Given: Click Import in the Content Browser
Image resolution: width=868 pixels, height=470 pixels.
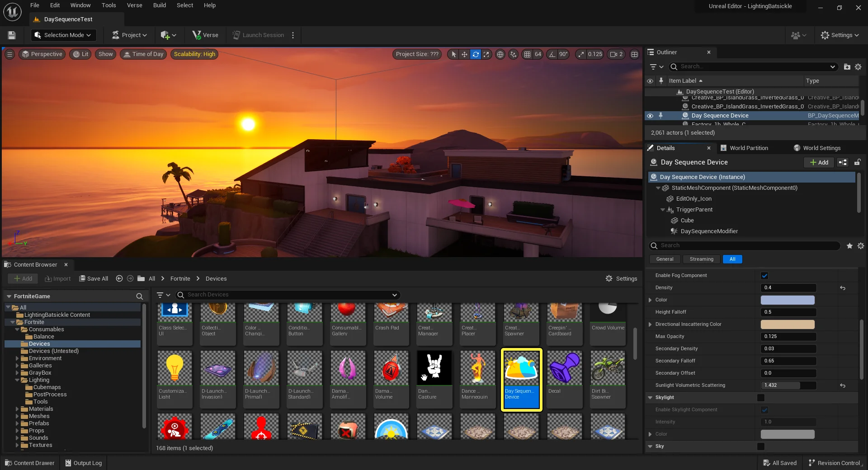Looking at the screenshot, I should tap(58, 279).
